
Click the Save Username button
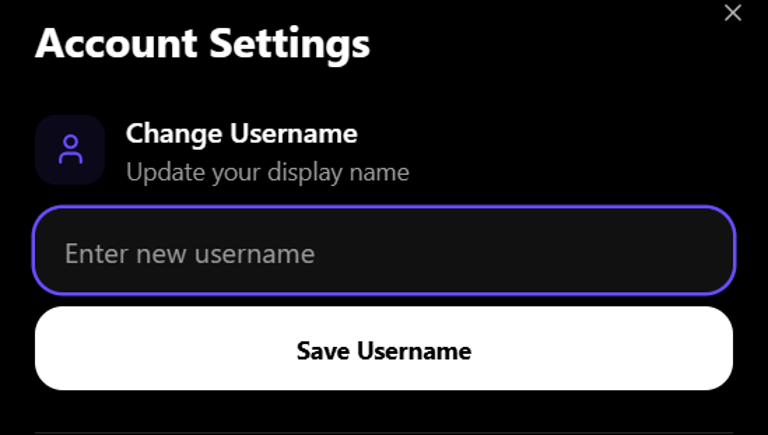tap(384, 350)
